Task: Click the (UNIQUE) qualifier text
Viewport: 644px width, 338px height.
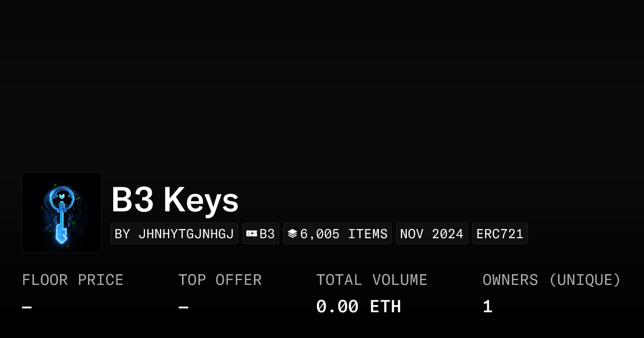Action: click(585, 280)
